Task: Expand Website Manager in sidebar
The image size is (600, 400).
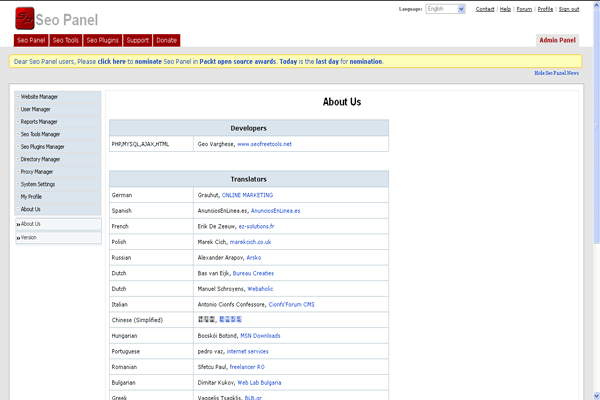Action: [39, 97]
